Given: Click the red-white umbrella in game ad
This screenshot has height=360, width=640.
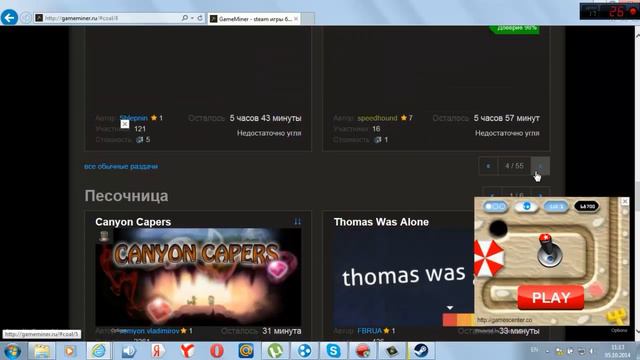Looking at the screenshot, I should [x=488, y=257].
